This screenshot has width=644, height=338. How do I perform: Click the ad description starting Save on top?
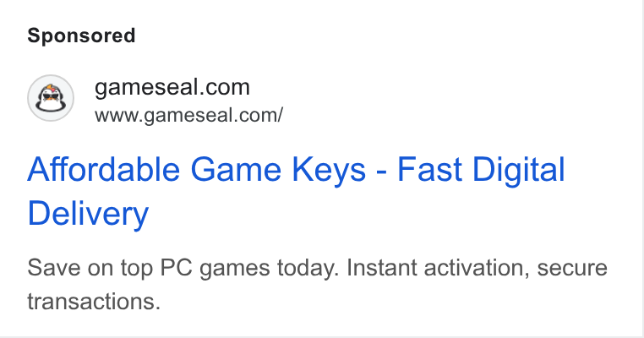(317, 284)
